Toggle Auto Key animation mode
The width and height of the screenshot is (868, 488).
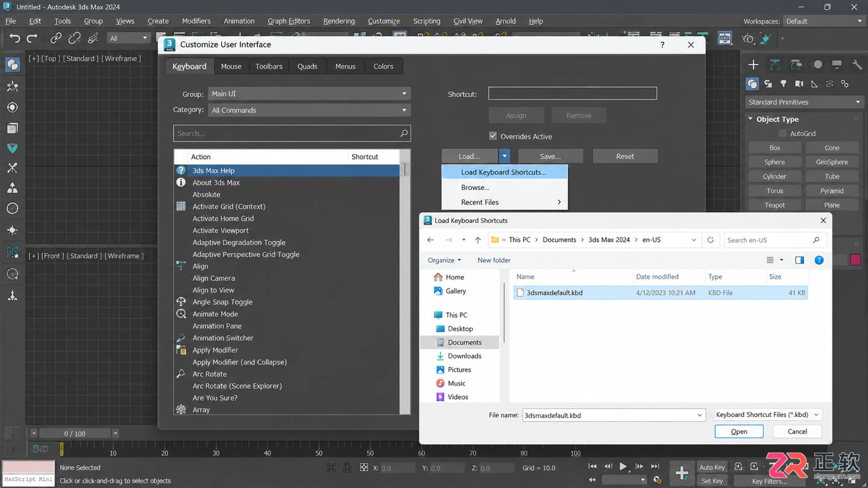pyautogui.click(x=712, y=468)
